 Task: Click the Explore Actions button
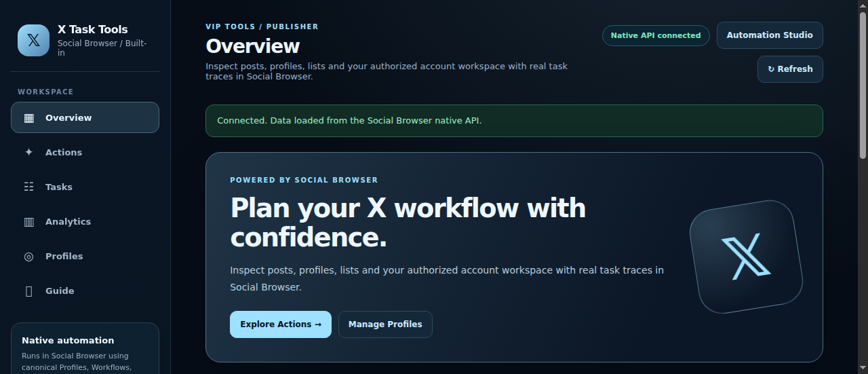281,324
